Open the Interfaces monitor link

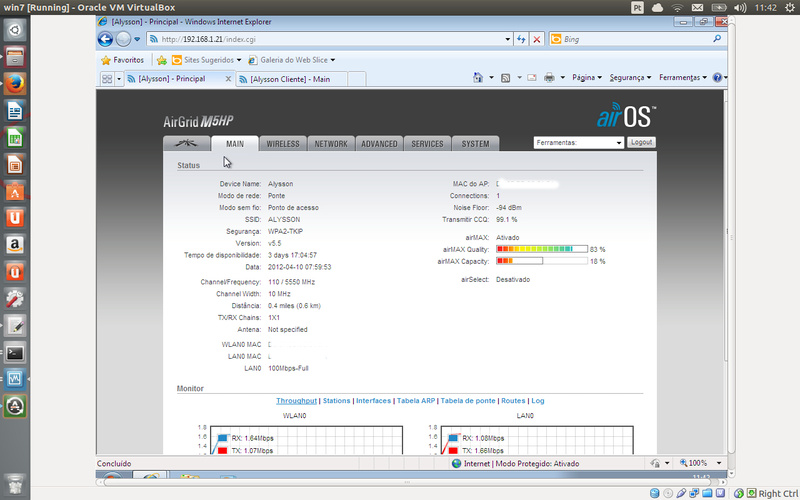373,401
